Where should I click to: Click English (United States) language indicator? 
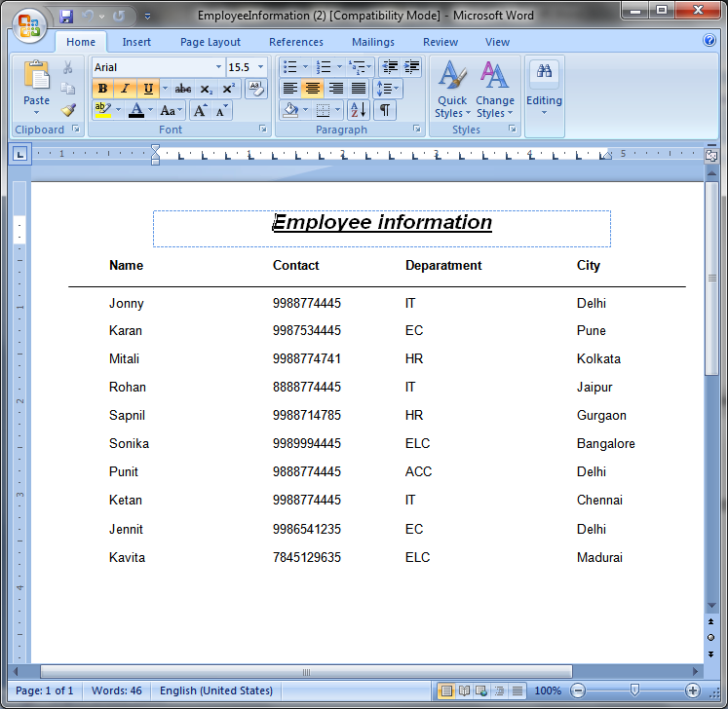216,690
